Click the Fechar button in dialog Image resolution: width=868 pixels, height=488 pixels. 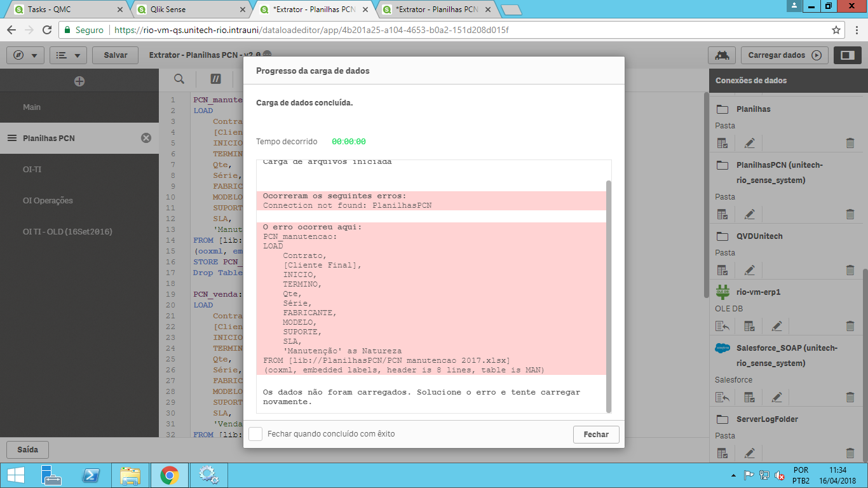596,435
